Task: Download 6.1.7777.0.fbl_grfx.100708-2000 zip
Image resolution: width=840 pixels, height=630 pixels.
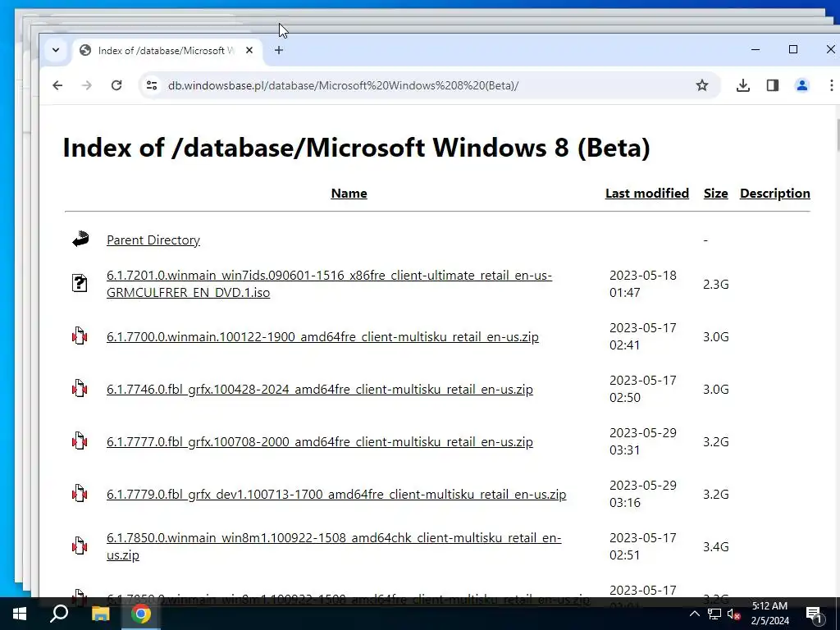Action: tap(320, 441)
